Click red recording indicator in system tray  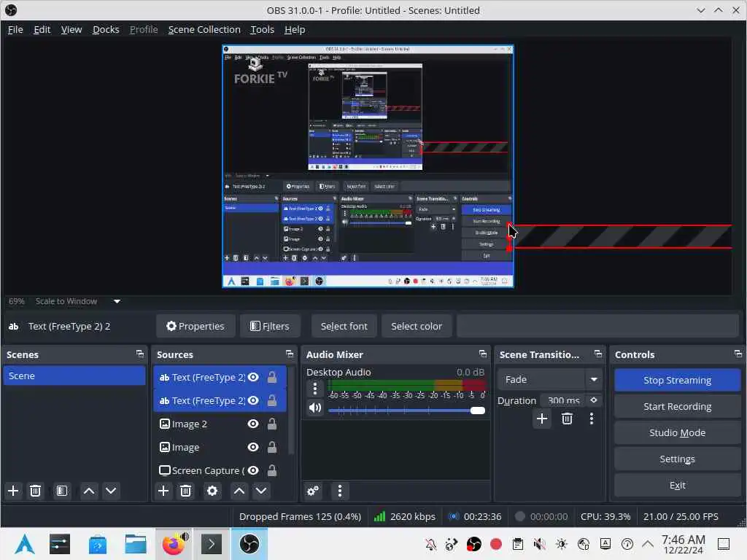click(496, 544)
